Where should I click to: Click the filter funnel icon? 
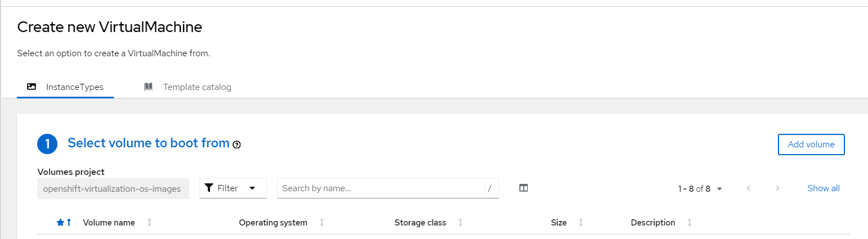209,188
